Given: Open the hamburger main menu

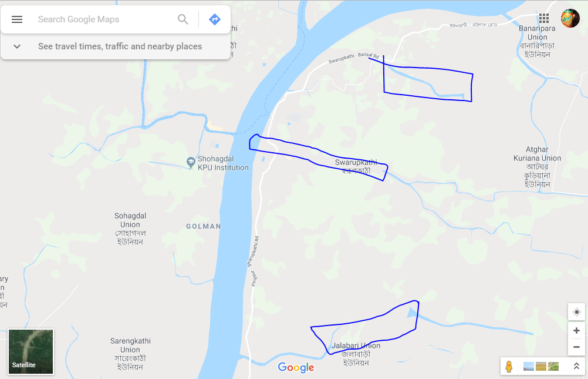Looking at the screenshot, I should click(17, 19).
